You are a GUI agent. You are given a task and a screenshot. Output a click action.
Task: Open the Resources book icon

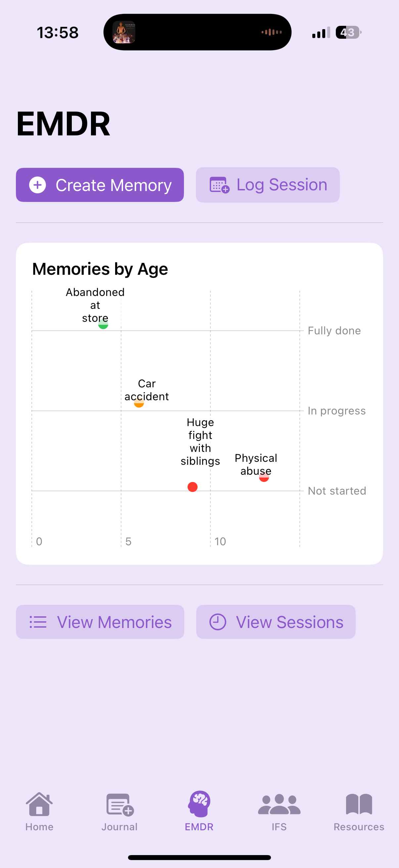359,804
